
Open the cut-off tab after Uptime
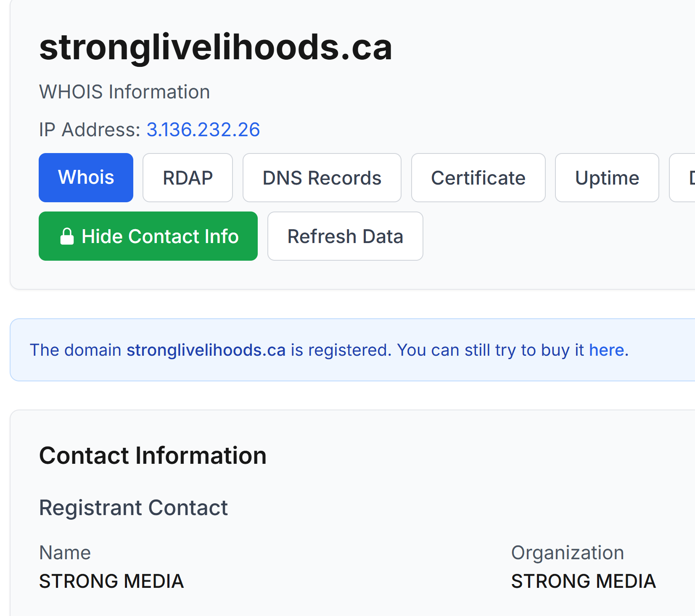[x=683, y=177]
